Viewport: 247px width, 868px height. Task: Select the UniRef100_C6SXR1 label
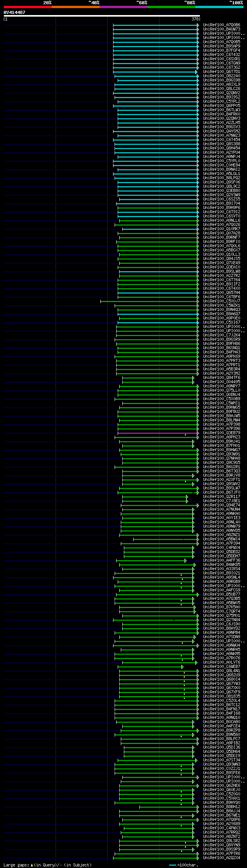coord(222,59)
